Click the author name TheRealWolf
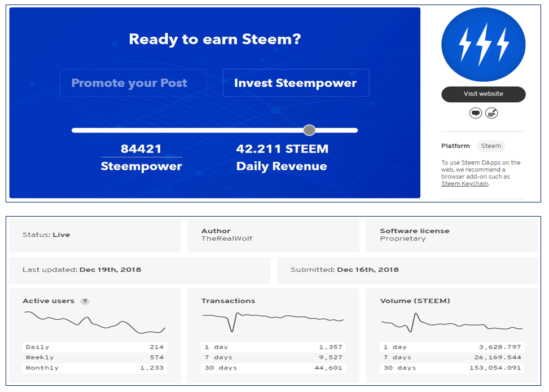This screenshot has height=392, width=549. tap(226, 239)
